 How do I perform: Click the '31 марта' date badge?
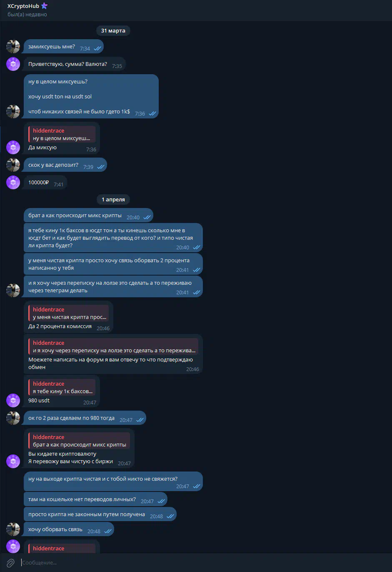tap(113, 30)
